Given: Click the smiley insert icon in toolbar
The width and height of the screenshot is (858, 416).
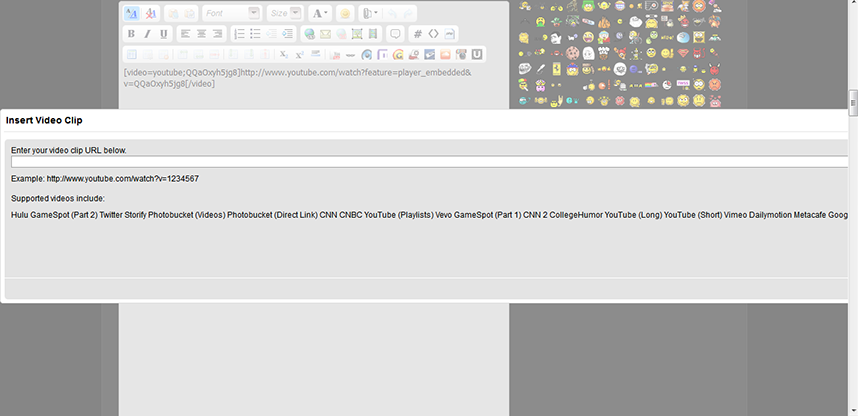Looking at the screenshot, I should [345, 13].
